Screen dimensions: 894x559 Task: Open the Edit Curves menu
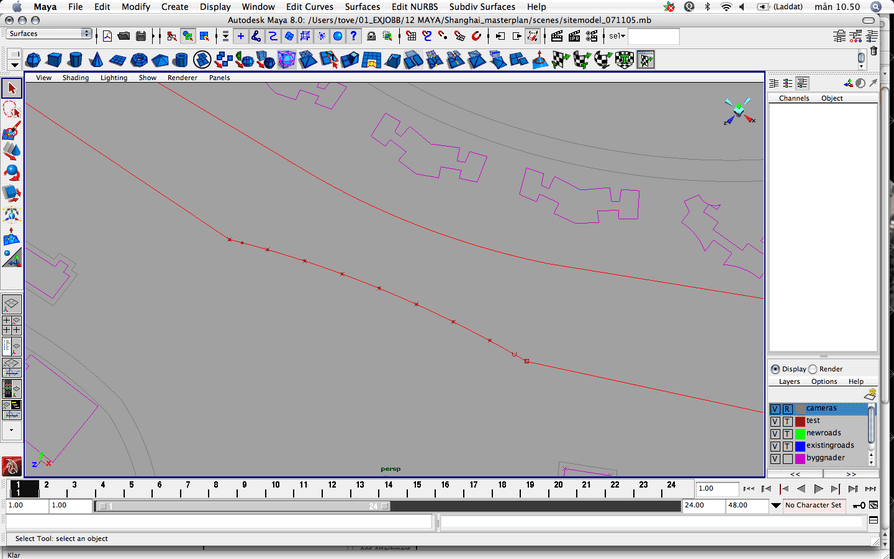(310, 7)
